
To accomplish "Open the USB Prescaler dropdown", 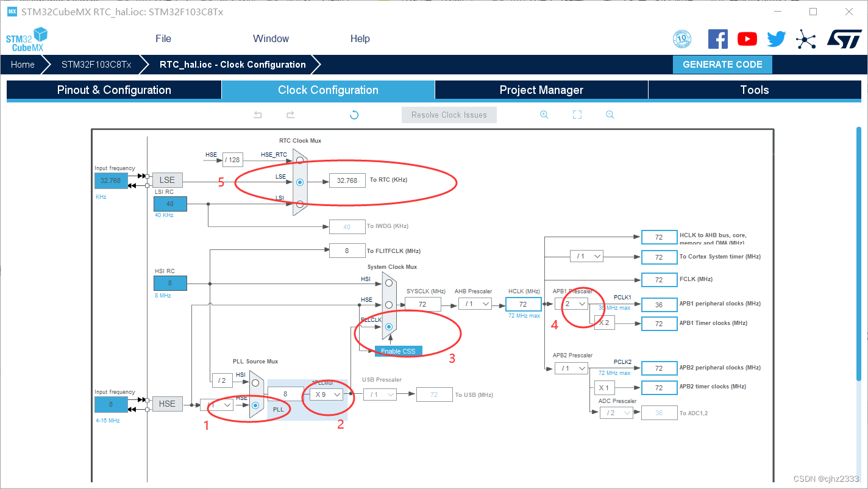I will click(x=380, y=394).
